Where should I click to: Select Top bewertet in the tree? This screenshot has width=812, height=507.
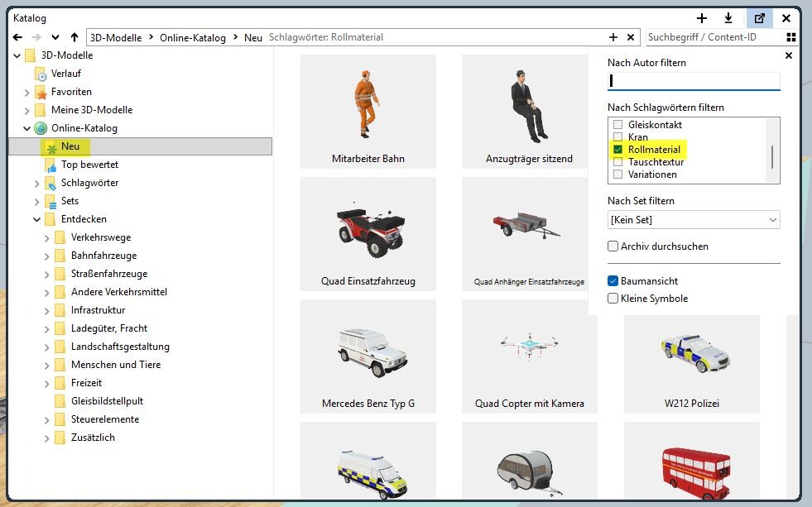[89, 165]
